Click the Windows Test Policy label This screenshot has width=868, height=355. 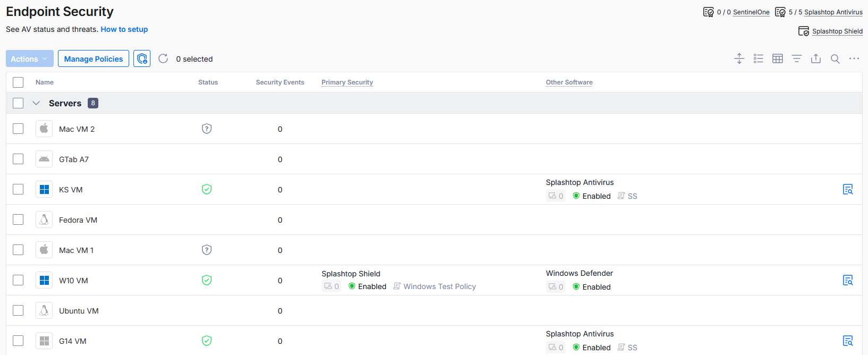pyautogui.click(x=440, y=286)
